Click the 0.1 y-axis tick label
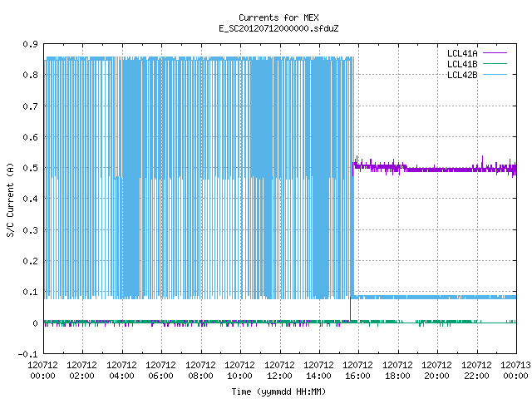Screen dimensions: 532x399 (x=30, y=292)
